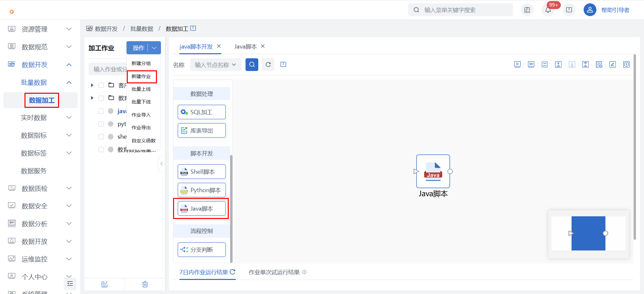Click the trash delete icon at panel bottom
Screen dimensions: 644x294
(x=145, y=284)
